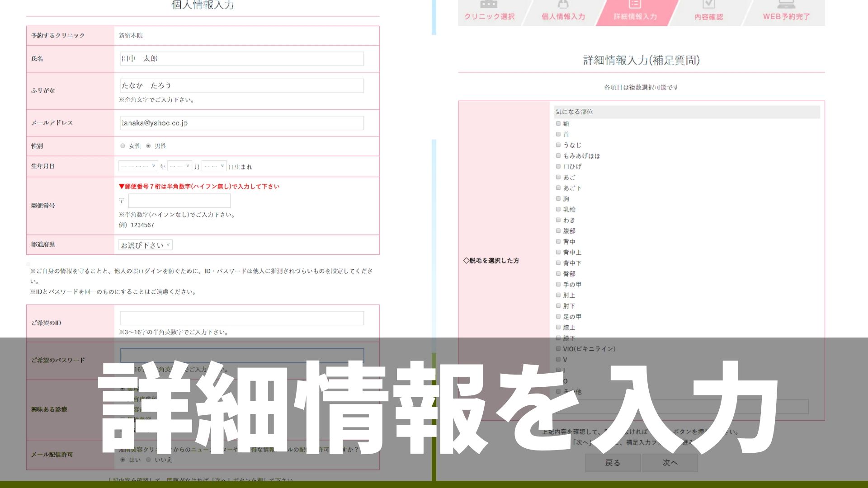Click the 新宿本院 clinic name text
The width and height of the screenshot is (868, 488).
point(131,35)
